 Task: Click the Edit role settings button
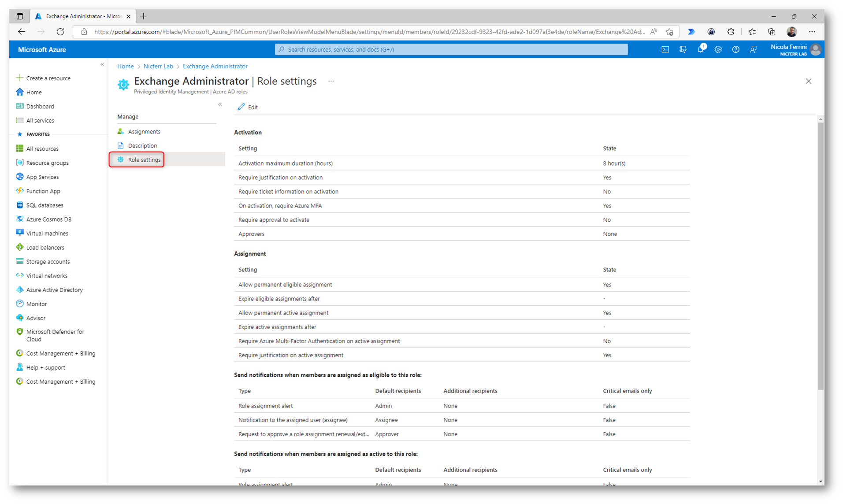pyautogui.click(x=248, y=107)
